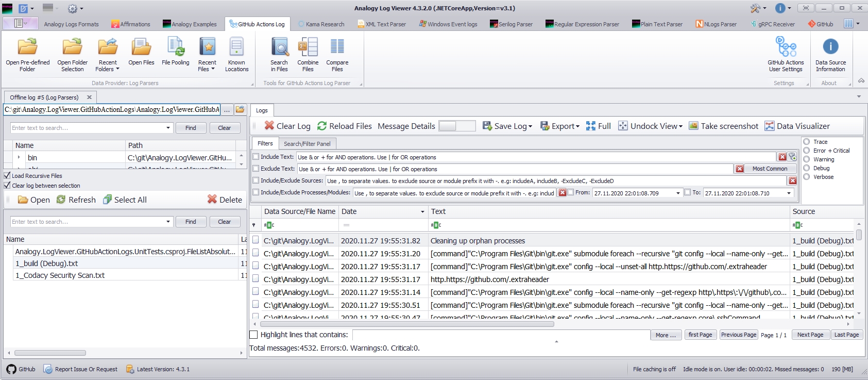This screenshot has width=868, height=380.
Task: Clear the Include Text filter with red X
Action: 782,157
